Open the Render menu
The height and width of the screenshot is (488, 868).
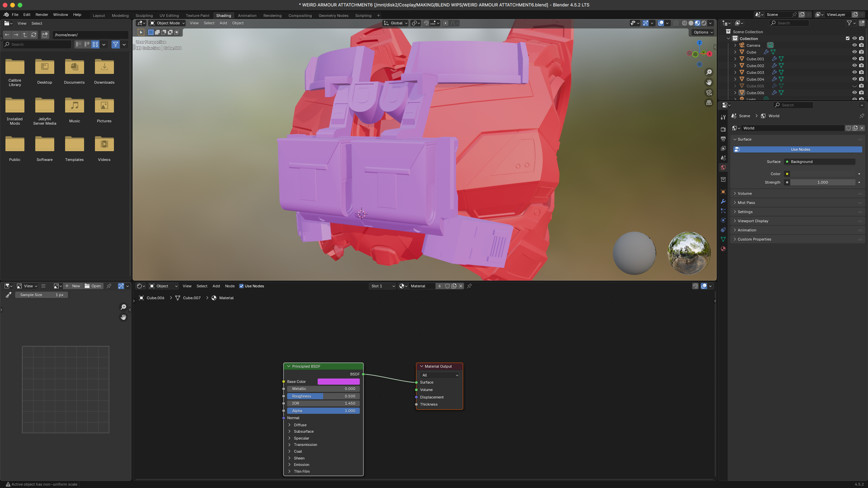pos(42,15)
